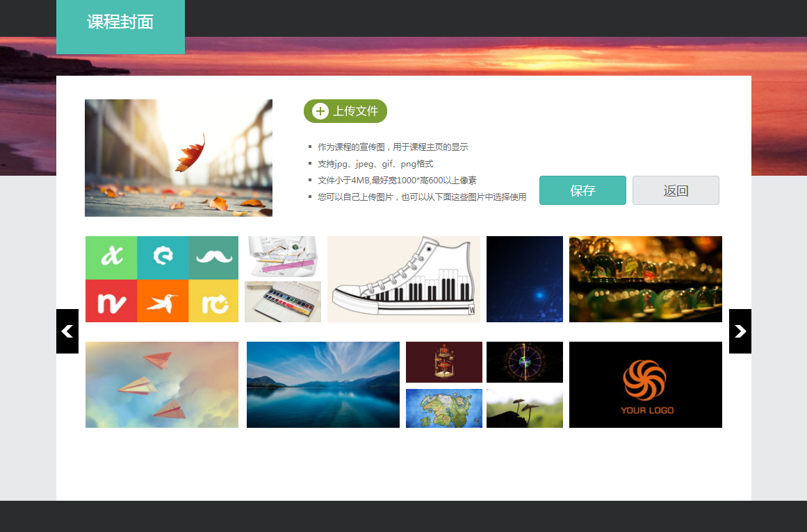Save the cover with 保存 button

tap(582, 190)
